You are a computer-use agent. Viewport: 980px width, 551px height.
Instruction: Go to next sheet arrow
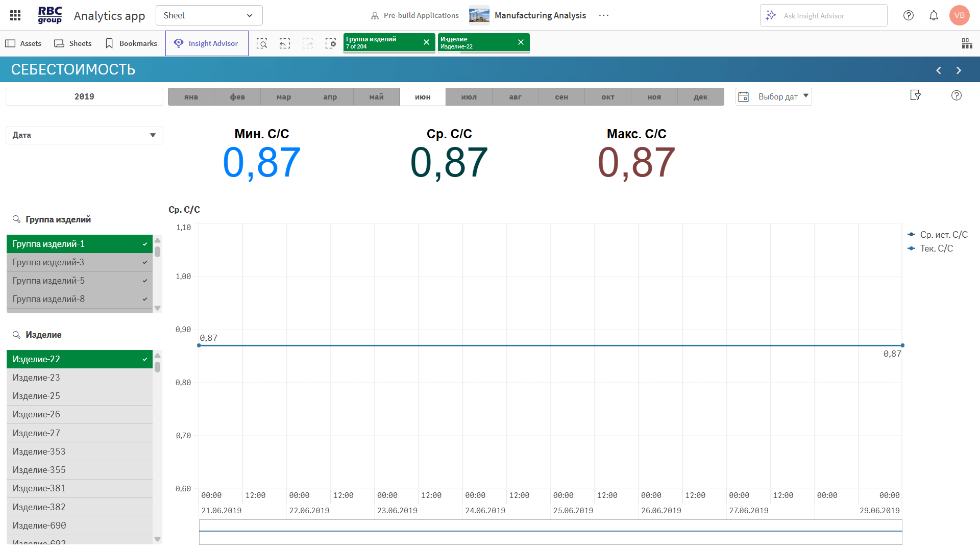tap(959, 70)
